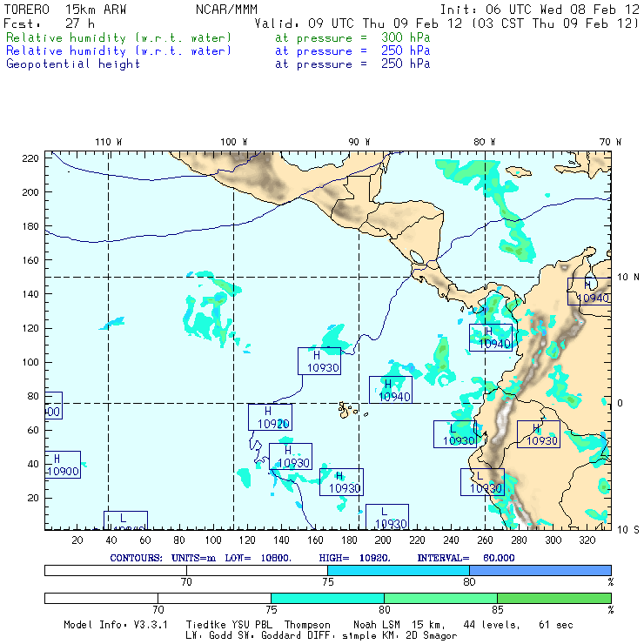The width and height of the screenshot is (644, 644).
Task: Click the darkest green segment of lower colorbar
Action: click(553, 599)
